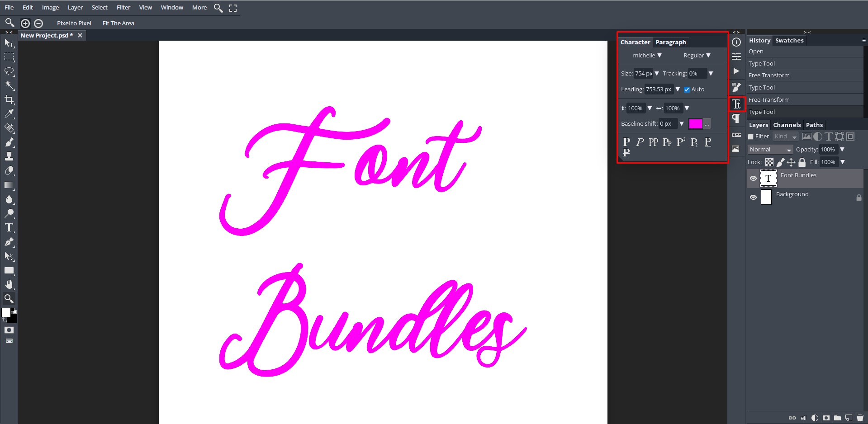868x424 pixels.
Task: Select the Eyedropper tool
Action: click(9, 114)
